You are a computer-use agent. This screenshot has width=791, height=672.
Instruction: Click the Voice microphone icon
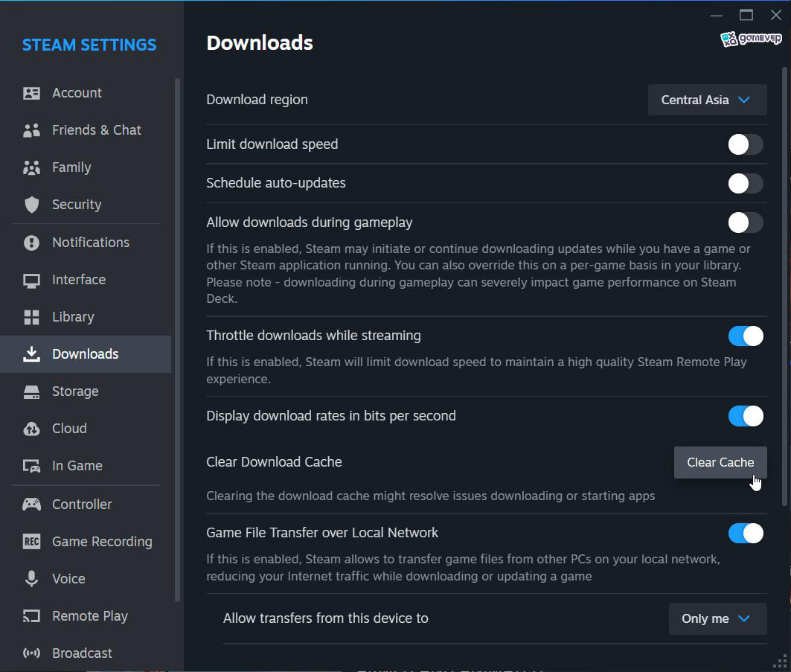[x=31, y=579]
